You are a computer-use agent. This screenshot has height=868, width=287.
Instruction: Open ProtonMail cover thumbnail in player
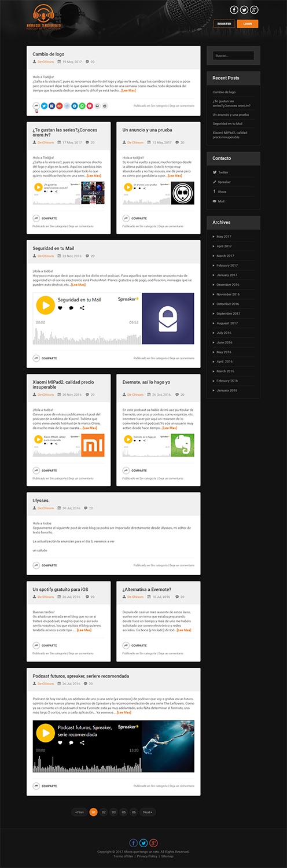tap(168, 319)
